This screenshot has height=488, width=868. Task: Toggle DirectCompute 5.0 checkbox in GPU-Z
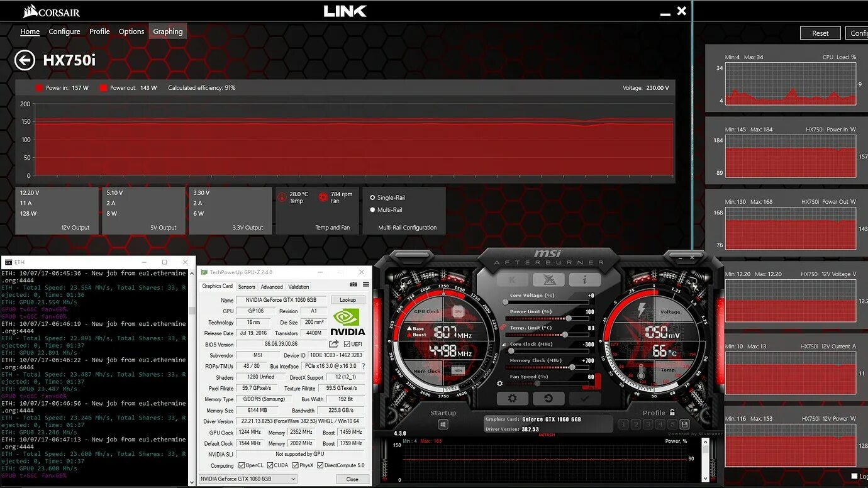pos(321,465)
